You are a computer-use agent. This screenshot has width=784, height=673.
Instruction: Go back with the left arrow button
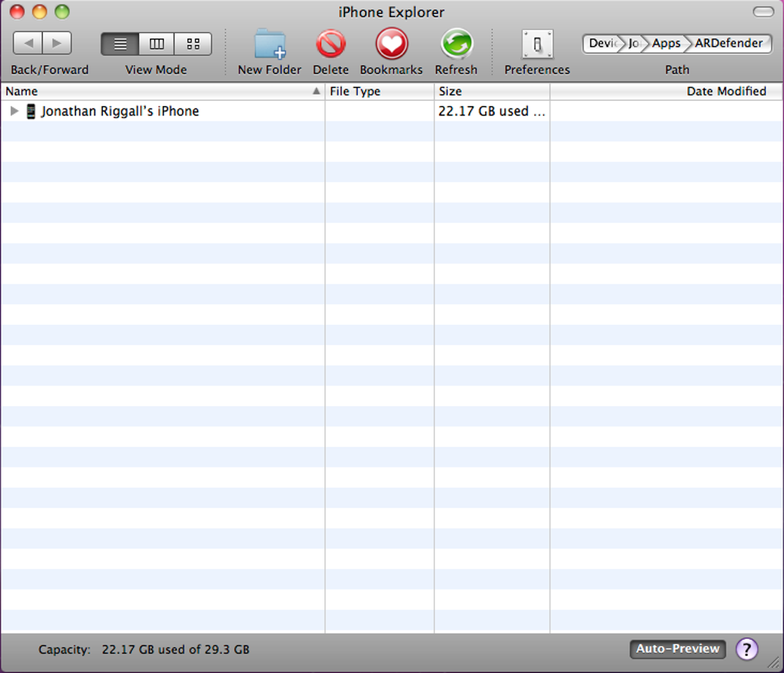click(x=28, y=44)
